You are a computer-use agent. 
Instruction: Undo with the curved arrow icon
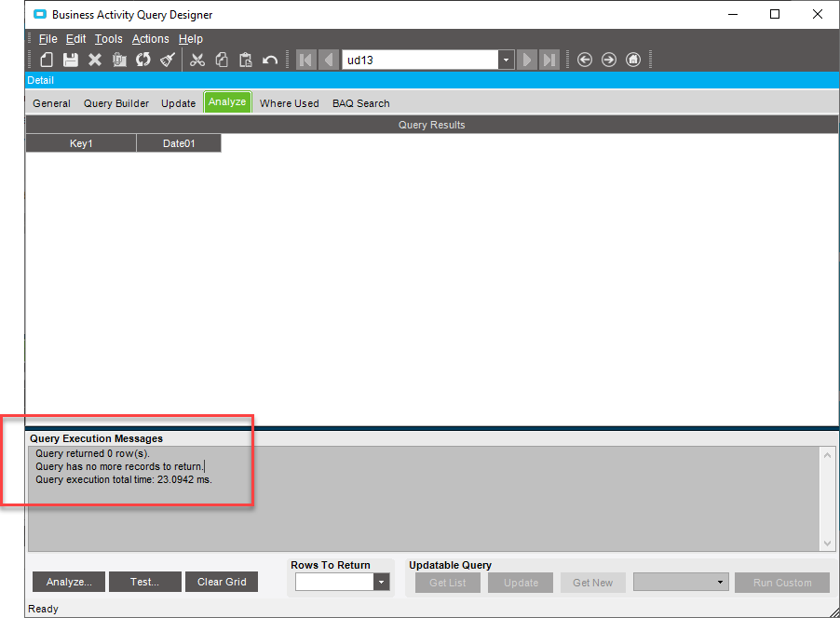270,60
